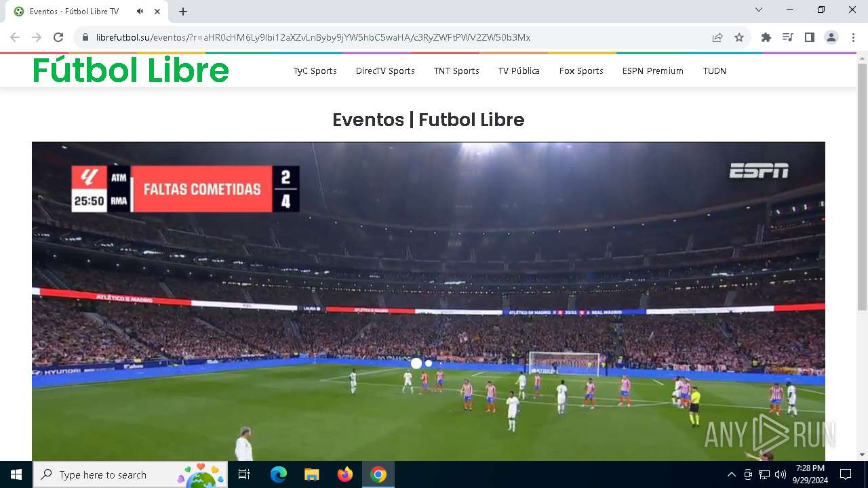Click the browser back arrow
The image size is (868, 488).
click(15, 37)
